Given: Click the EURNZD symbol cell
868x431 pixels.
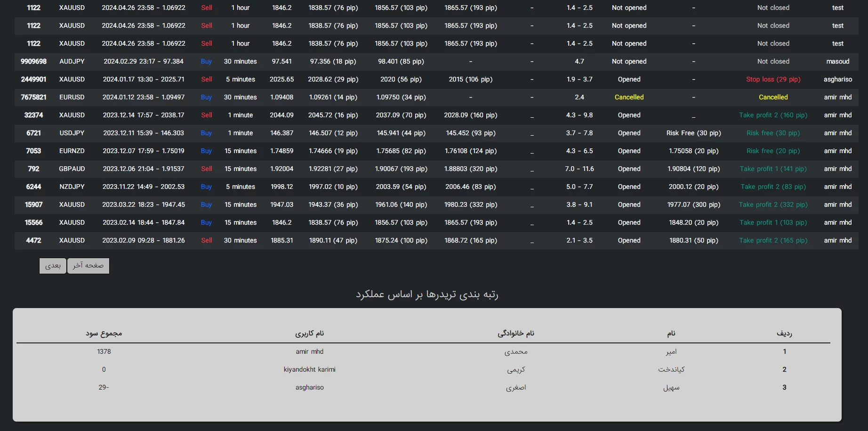Looking at the screenshot, I should tap(72, 151).
